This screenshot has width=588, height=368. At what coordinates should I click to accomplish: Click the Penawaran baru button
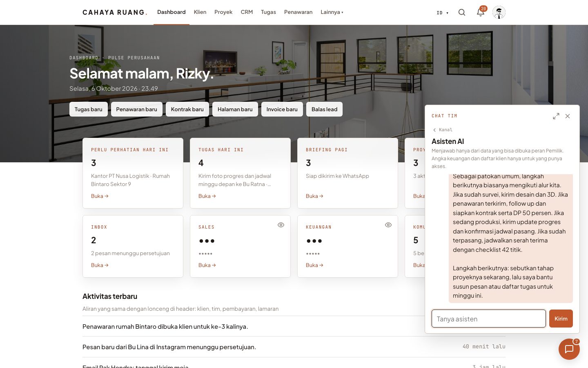(137, 109)
